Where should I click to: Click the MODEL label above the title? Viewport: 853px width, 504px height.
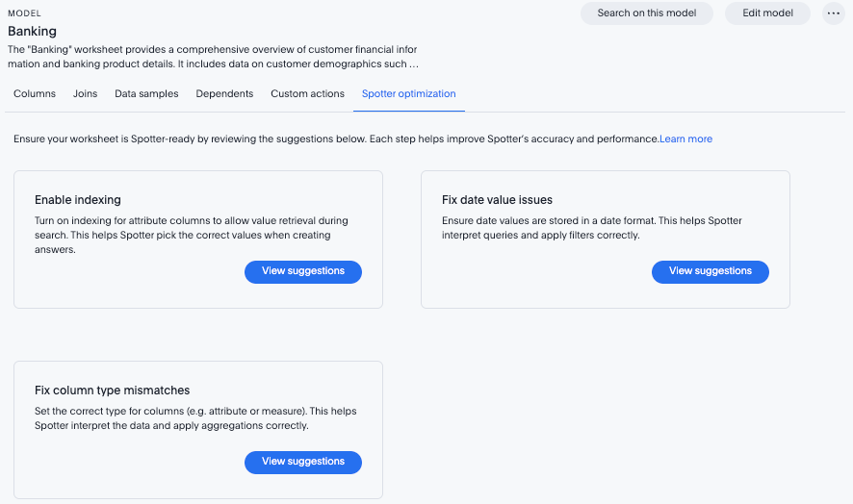pos(24,13)
